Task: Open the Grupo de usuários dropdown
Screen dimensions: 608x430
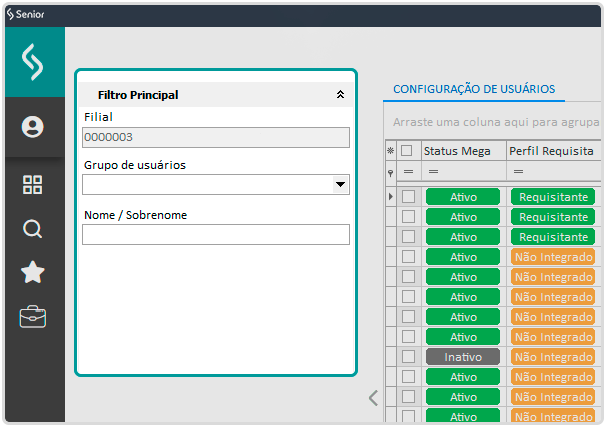Action: [x=340, y=185]
